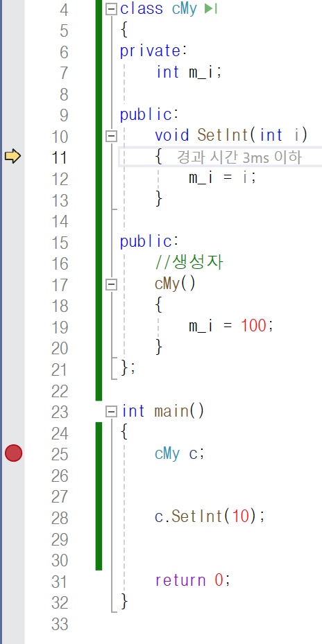
Task: Collapse the cMy() constructor block
Action: 111,284
